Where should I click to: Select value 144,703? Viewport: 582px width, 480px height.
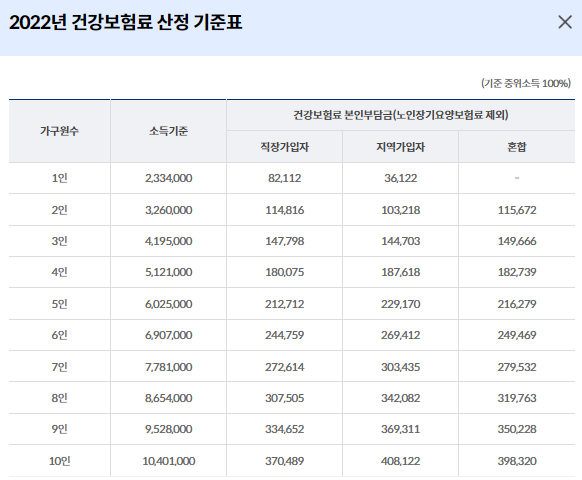click(x=400, y=241)
